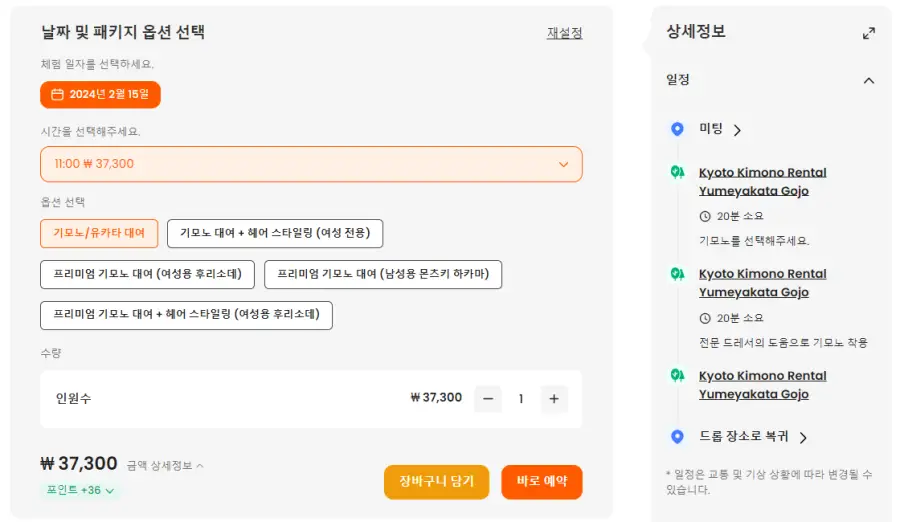Collapse the 일정 section
The height and width of the screenshot is (522, 900).
pyautogui.click(x=868, y=80)
